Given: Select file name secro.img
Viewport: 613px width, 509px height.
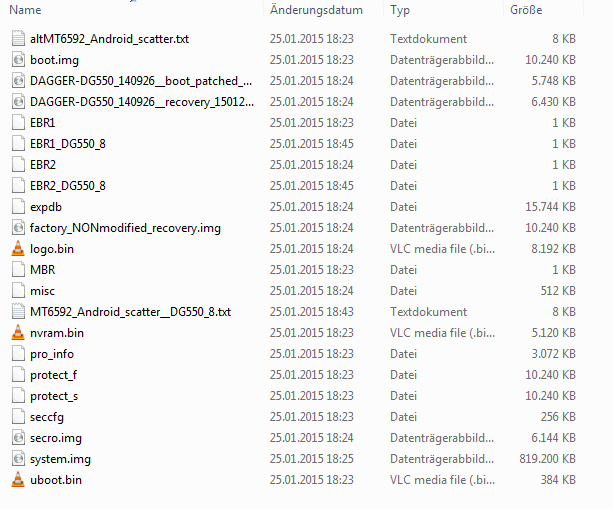Looking at the screenshot, I should click(x=56, y=438).
